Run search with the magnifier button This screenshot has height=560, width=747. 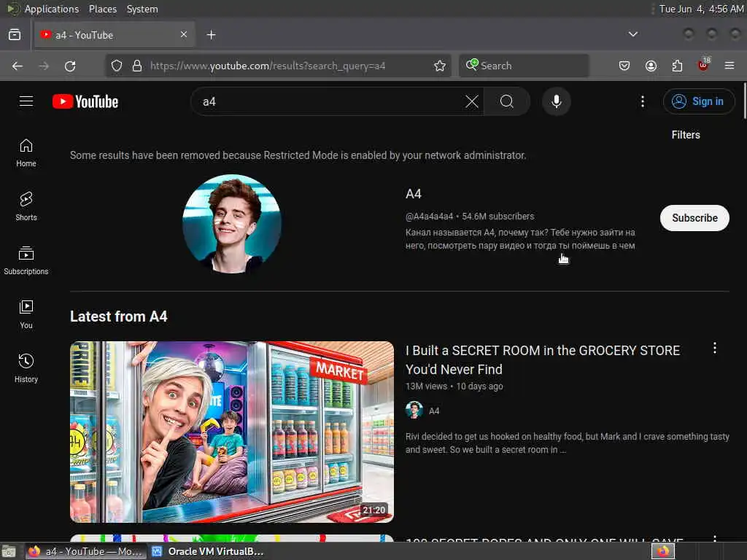(x=506, y=101)
